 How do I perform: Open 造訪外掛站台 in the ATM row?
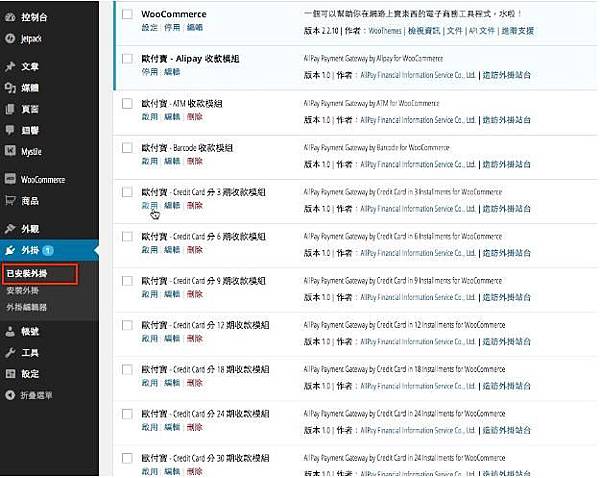click(x=507, y=120)
